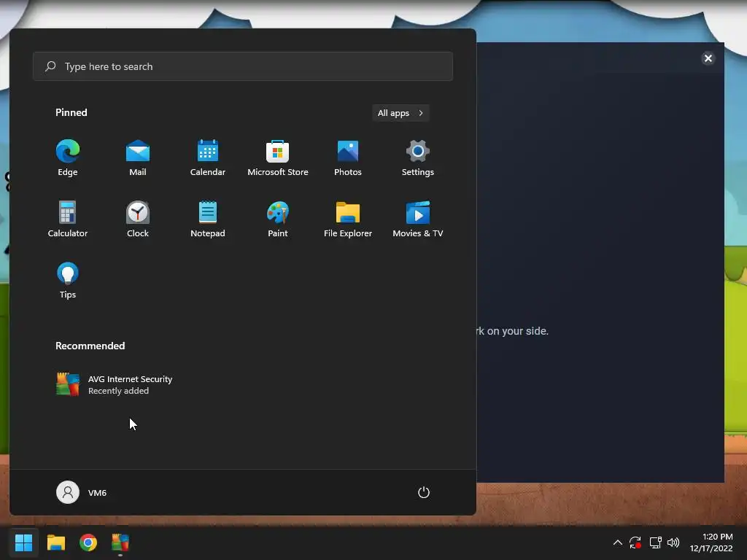This screenshot has width=747, height=560.
Task: Launch Google Chrome from the taskbar
Action: pos(88,542)
